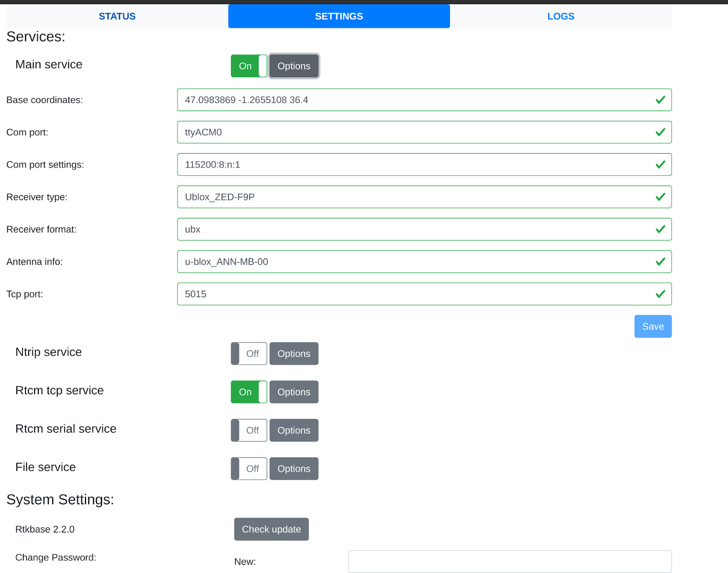Click the Antenna info label

[x=35, y=262]
